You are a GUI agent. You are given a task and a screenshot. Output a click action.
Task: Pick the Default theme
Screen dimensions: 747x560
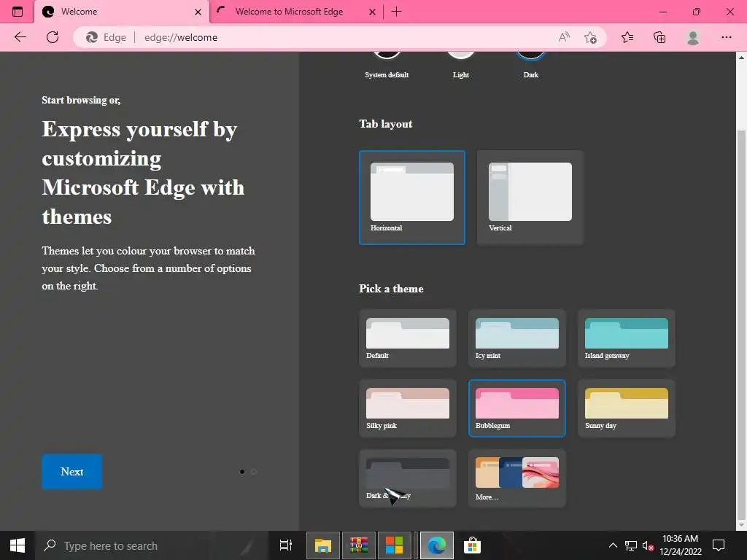(408, 338)
